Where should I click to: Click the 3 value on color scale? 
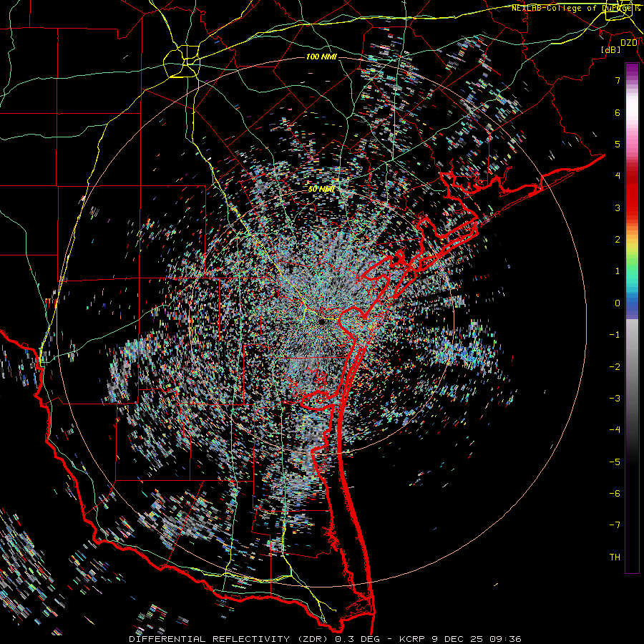[618, 208]
